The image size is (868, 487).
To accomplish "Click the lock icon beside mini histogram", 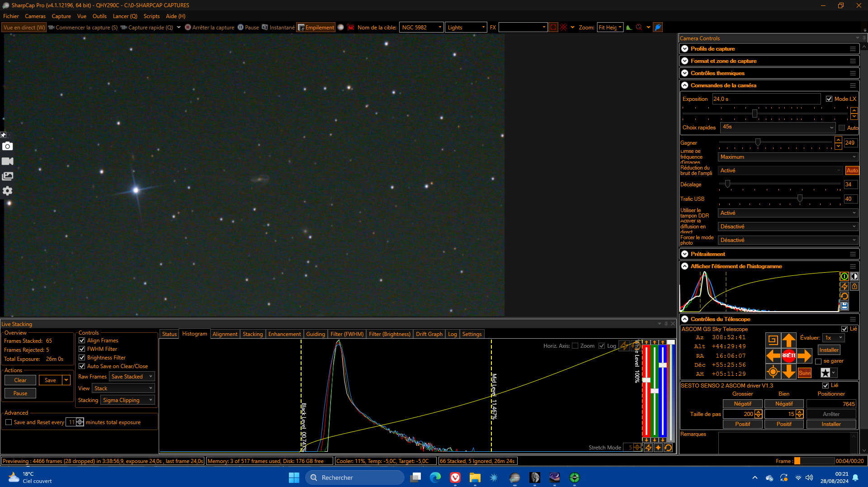I will click(854, 286).
